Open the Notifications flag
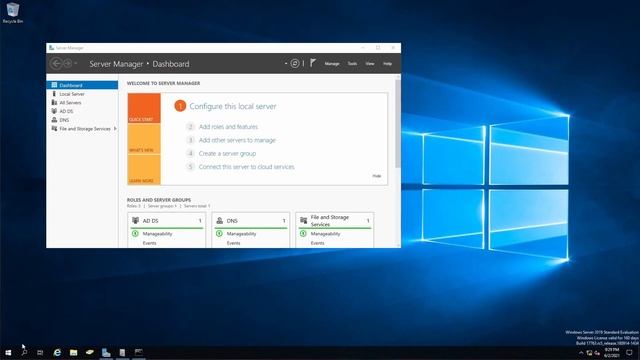Viewport: 640px width, 360px height. tap(313, 63)
